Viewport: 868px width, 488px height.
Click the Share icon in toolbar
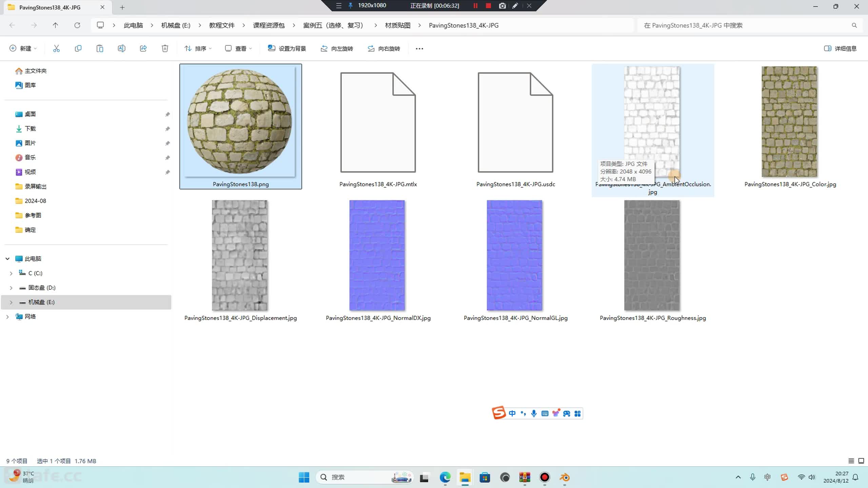pos(143,48)
